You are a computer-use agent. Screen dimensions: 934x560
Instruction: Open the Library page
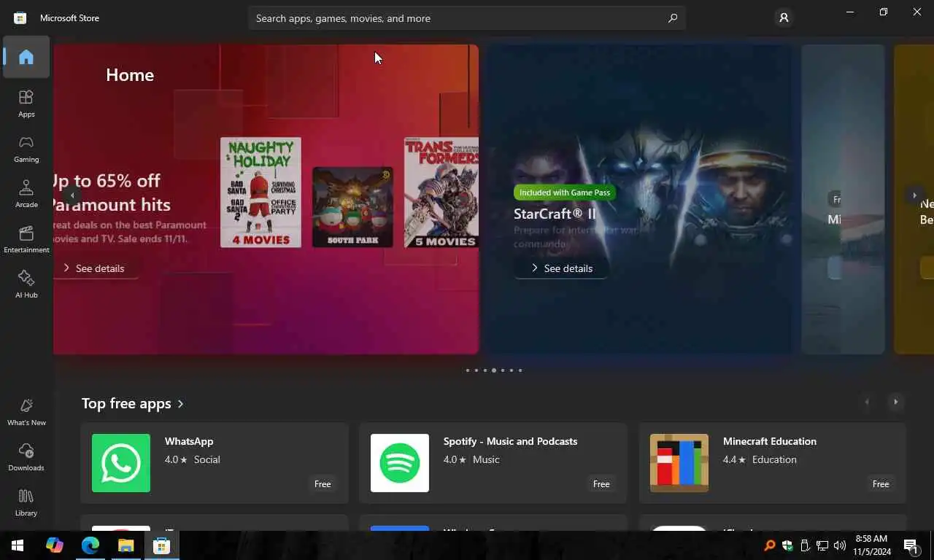click(26, 502)
